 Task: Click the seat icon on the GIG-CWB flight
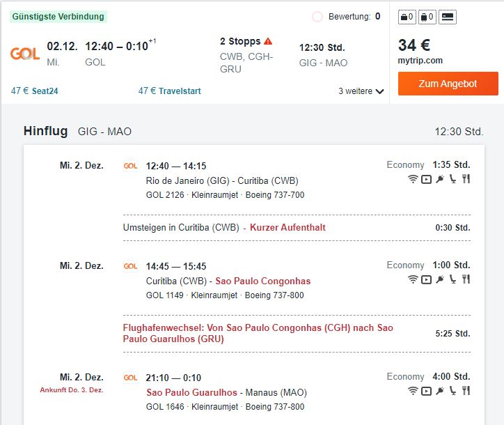(452, 179)
